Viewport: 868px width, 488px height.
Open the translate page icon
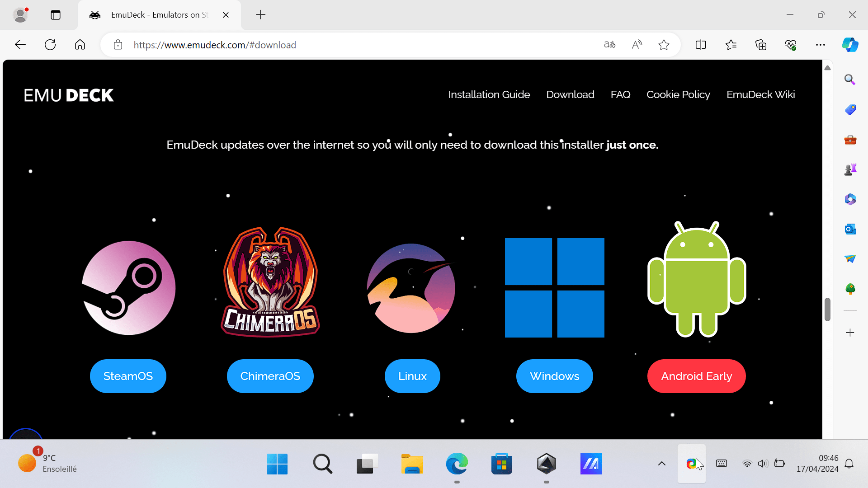pos(610,45)
